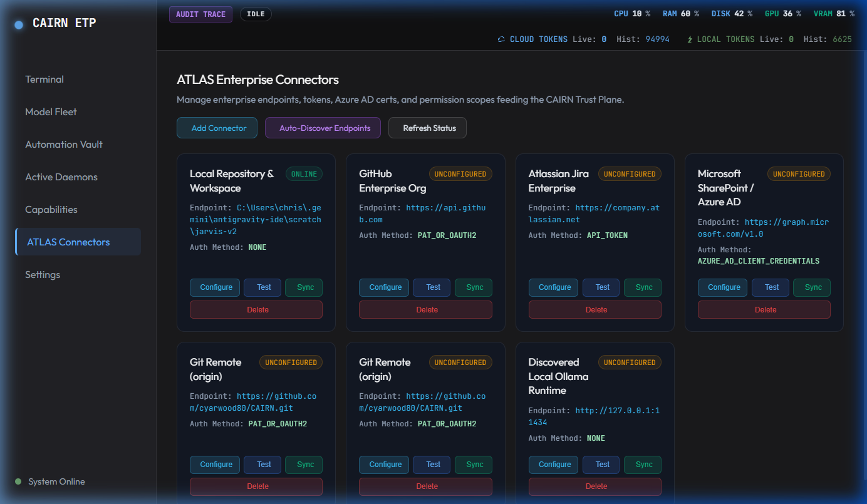Screen dimensions: 867x504
Task: Delete the Atlassian Jira Enterprise connector
Action: (595, 309)
